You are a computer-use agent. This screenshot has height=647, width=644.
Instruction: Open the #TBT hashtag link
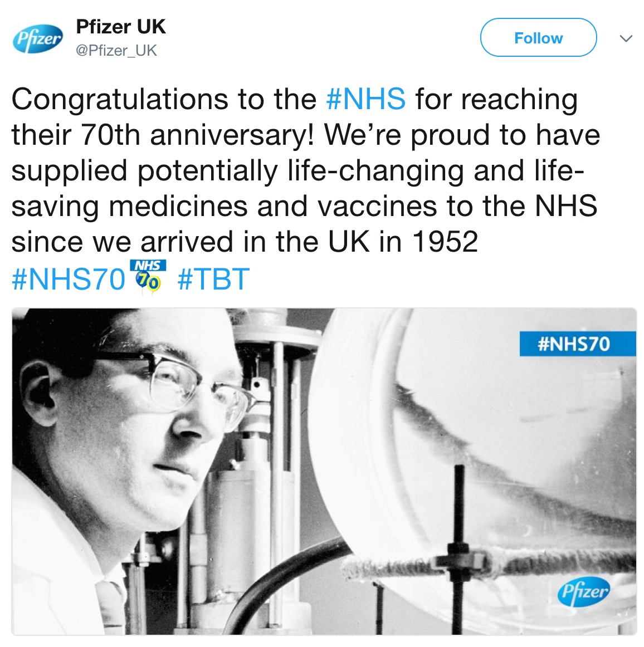[x=213, y=279]
